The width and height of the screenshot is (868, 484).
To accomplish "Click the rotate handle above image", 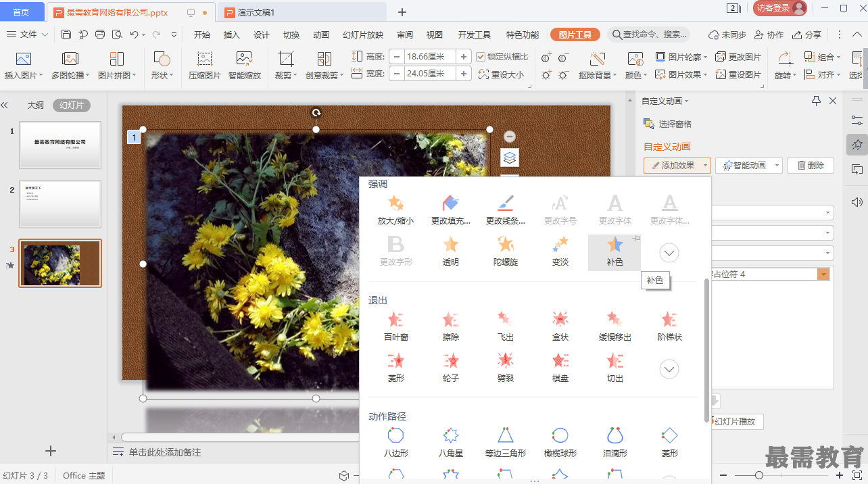I will [316, 113].
